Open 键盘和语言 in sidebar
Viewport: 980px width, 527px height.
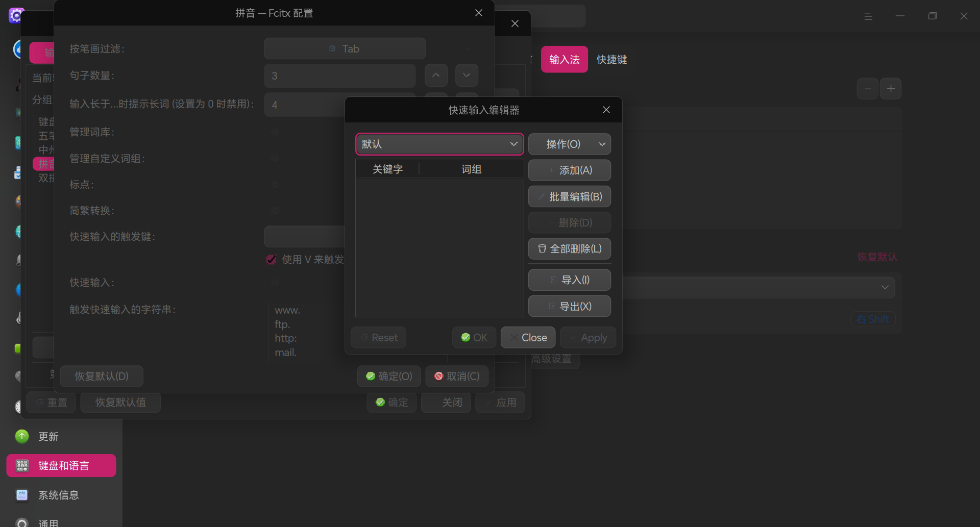click(x=61, y=466)
